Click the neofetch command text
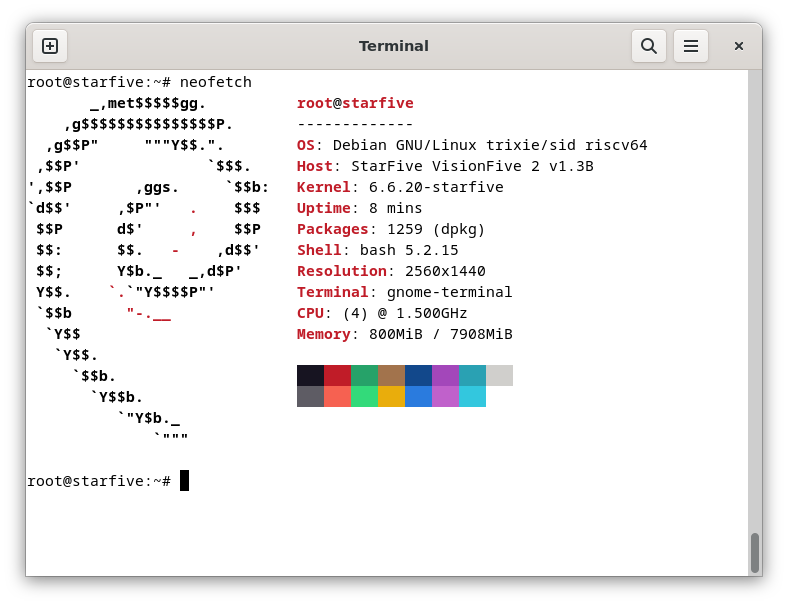Image resolution: width=788 pixels, height=605 pixels. pos(216,82)
